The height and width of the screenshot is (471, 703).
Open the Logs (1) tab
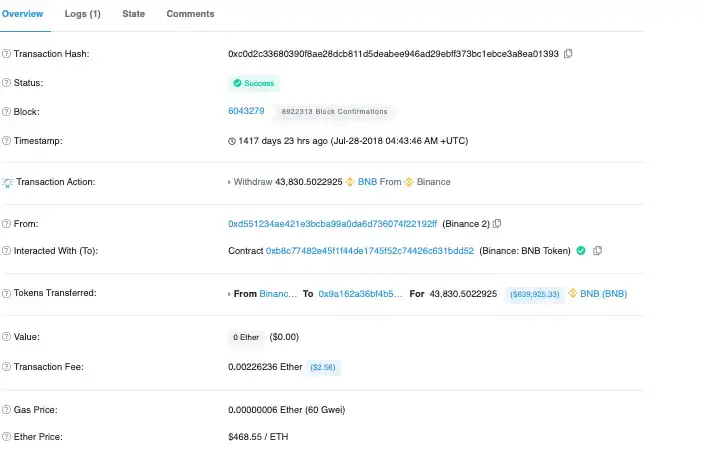[x=82, y=14]
